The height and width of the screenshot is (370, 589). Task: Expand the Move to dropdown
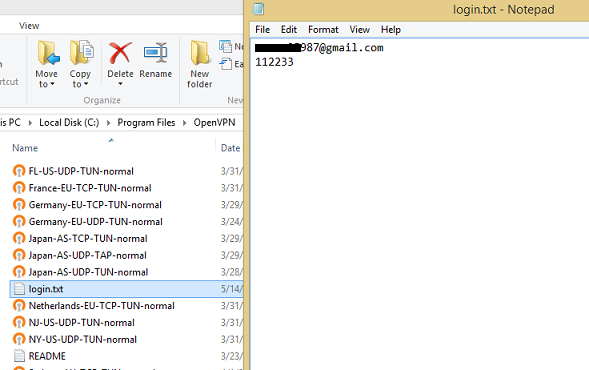point(52,84)
